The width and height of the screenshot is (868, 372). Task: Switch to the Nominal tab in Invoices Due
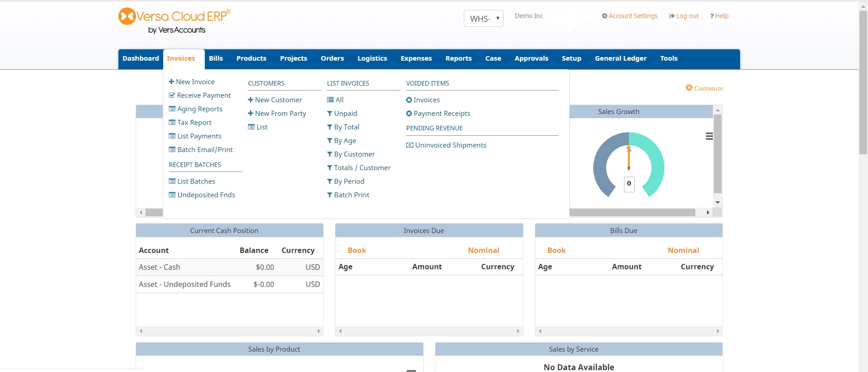(x=483, y=250)
